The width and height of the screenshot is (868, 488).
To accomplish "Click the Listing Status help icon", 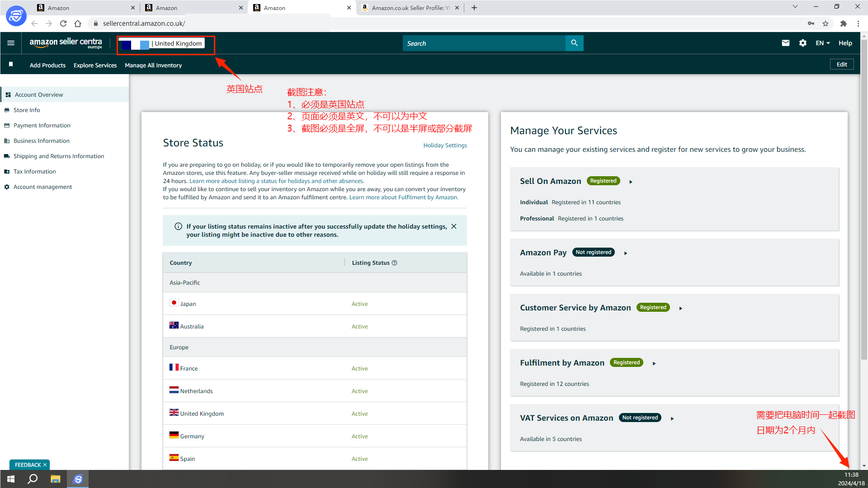I will 394,263.
